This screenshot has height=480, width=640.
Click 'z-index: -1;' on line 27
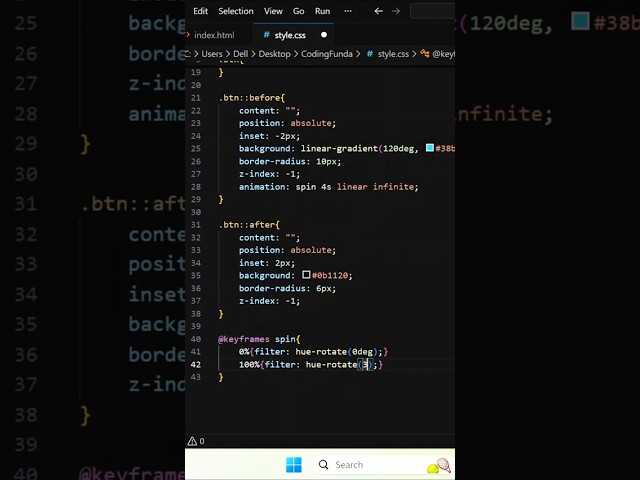(269, 174)
